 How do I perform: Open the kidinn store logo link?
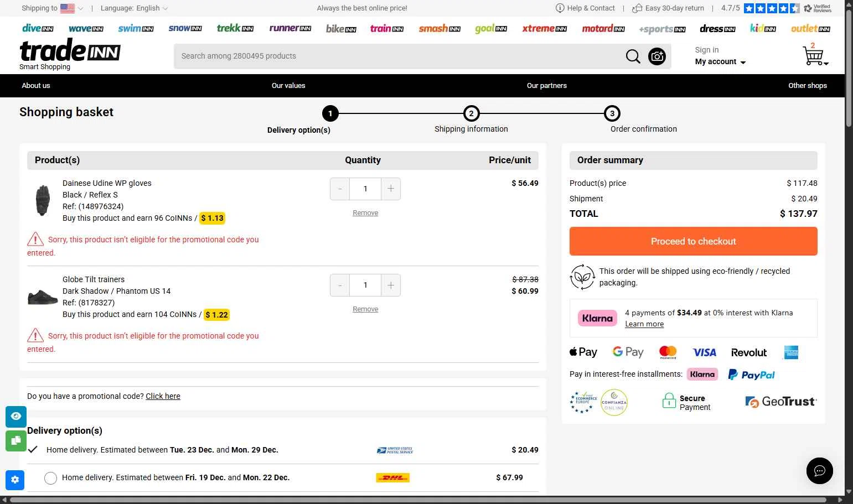pyautogui.click(x=763, y=28)
